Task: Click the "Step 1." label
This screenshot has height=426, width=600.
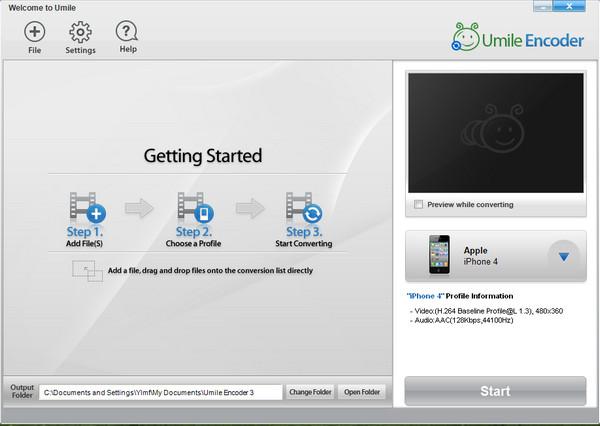Action: point(85,232)
